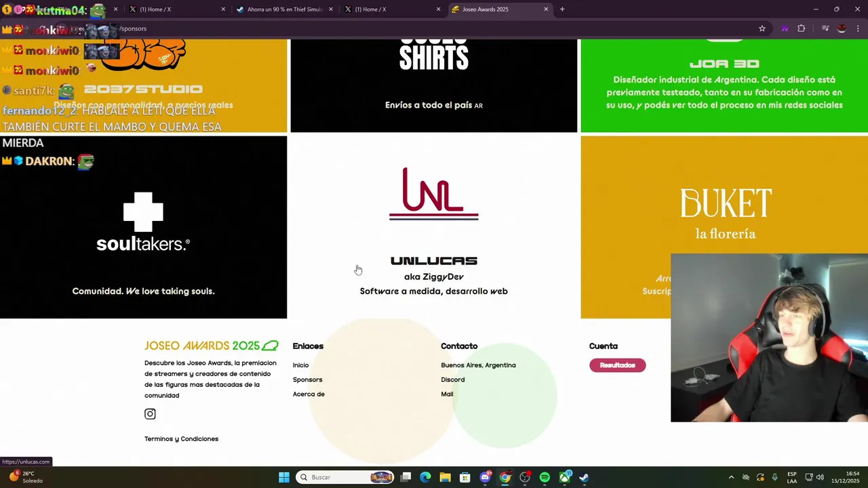Switch to Chrome on the taskbar
This screenshot has height=488, width=868.
(x=505, y=477)
